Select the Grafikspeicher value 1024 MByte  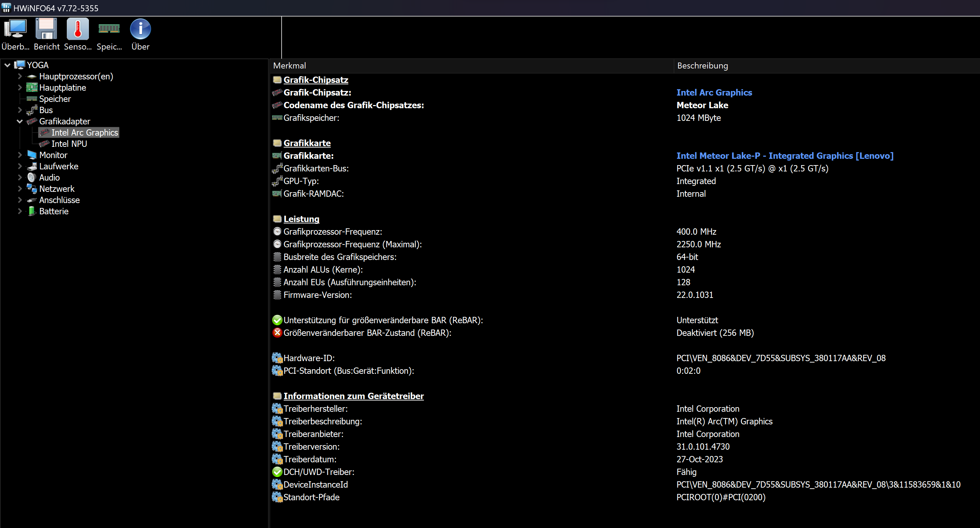(x=698, y=118)
